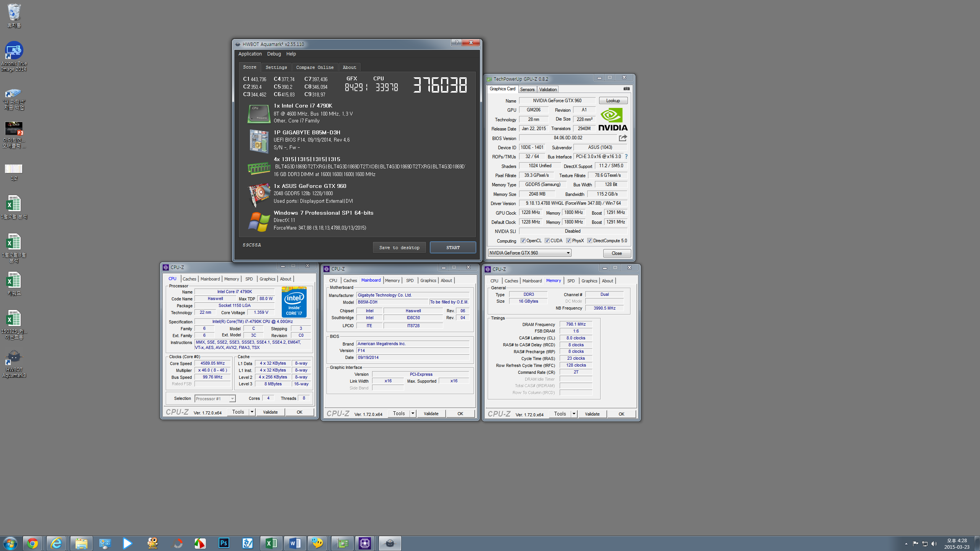Switch to Word on the taskbar

(x=295, y=543)
